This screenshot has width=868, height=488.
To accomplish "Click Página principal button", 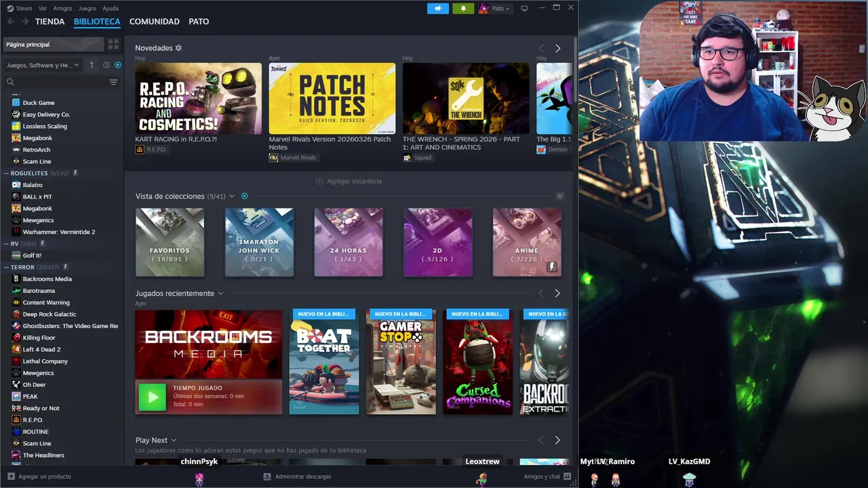I will pos(54,44).
